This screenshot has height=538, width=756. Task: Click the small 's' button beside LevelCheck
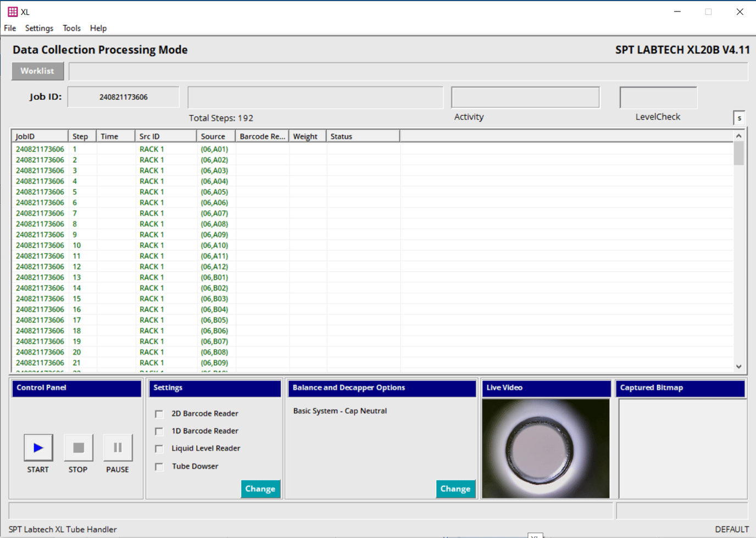[739, 117]
